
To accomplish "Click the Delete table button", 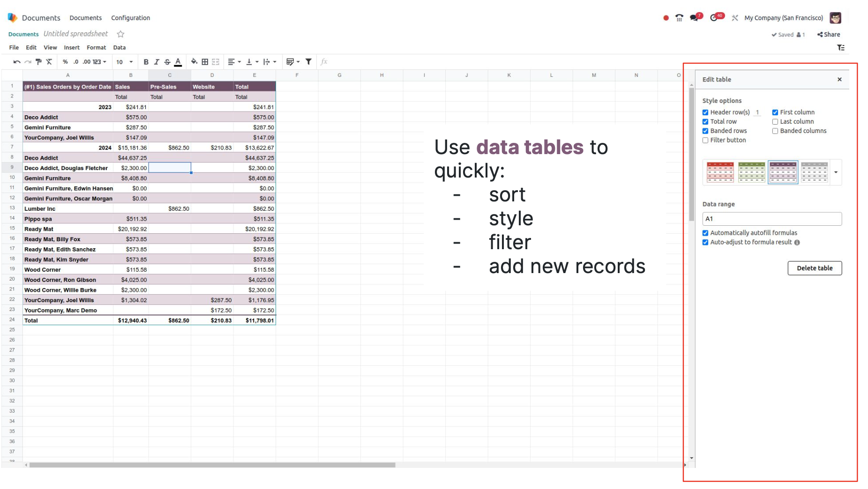I will [x=815, y=268].
